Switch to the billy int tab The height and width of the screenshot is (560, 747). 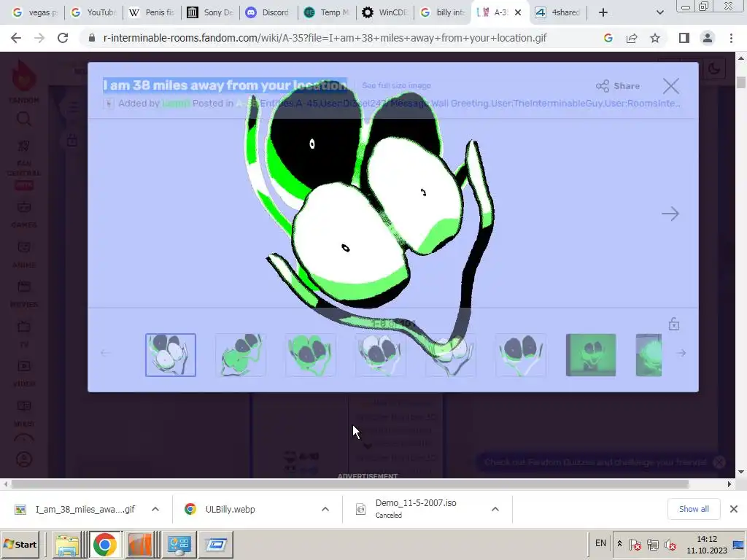[443, 12]
